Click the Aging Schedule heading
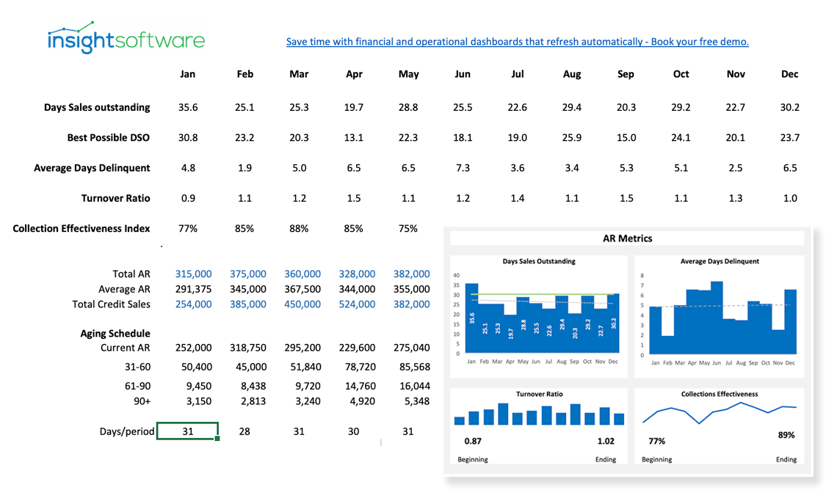This screenshot has height=504, width=837. [x=115, y=333]
